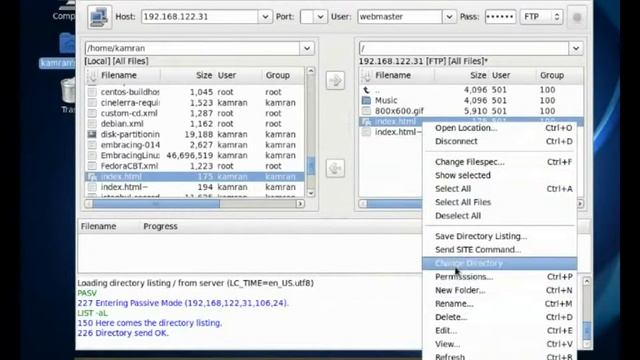The image size is (640, 360).
Task: Select local file EmbracingLinu
Action: (x=195, y=156)
